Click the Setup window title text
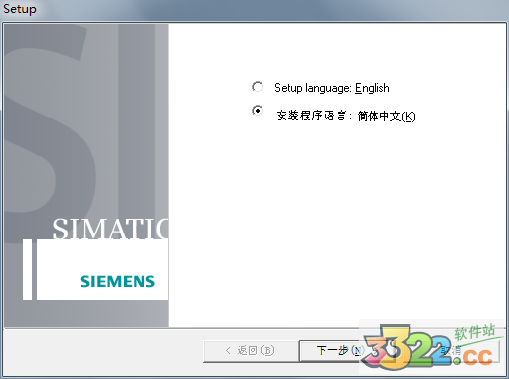509x379 pixels. 20,9
